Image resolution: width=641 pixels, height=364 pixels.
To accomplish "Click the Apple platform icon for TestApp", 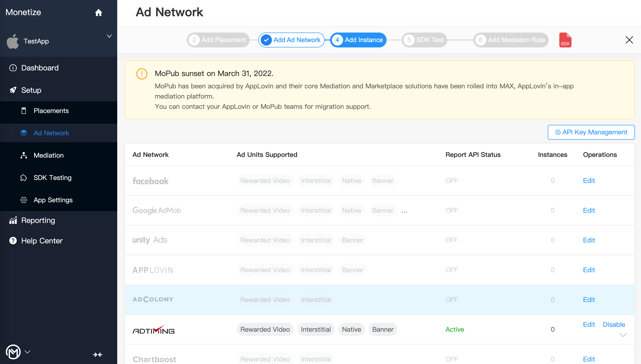I will point(13,41).
